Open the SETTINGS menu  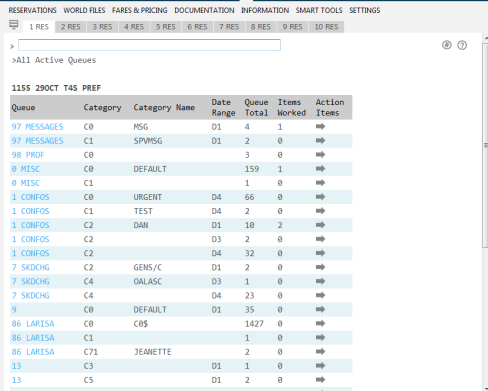[x=365, y=10]
